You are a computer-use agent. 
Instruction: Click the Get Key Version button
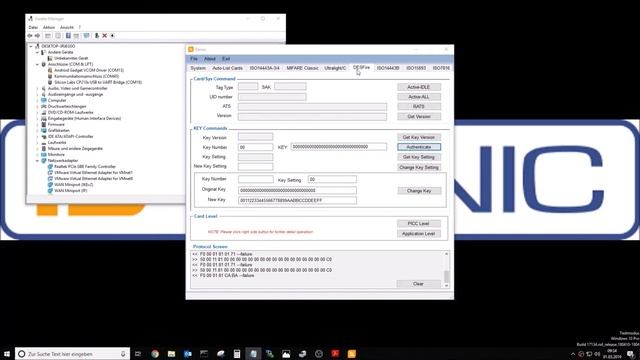419,138
